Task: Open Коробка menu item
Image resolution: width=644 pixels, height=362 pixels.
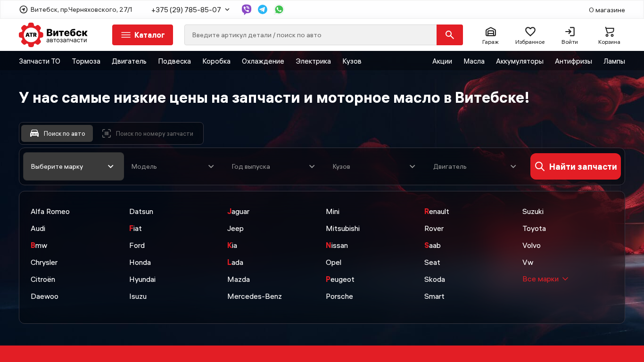Action: click(216, 61)
